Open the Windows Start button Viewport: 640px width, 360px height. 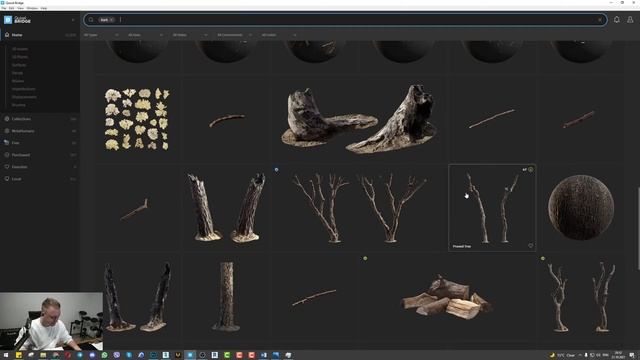coord(6,355)
